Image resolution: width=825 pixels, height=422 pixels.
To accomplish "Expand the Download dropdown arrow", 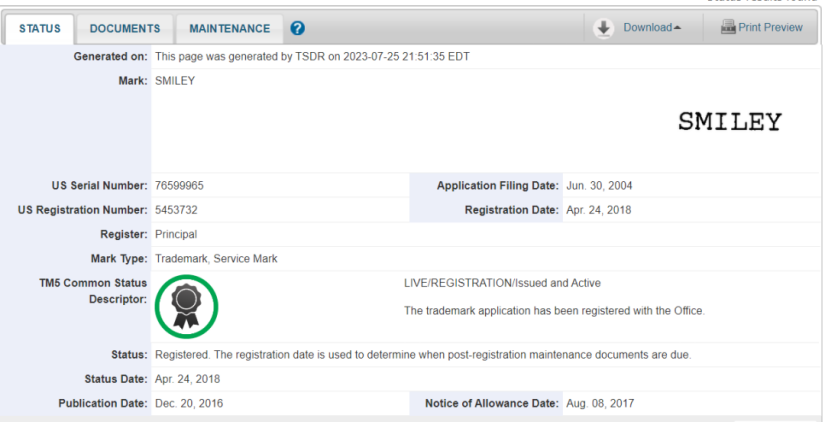I will tap(676, 28).
